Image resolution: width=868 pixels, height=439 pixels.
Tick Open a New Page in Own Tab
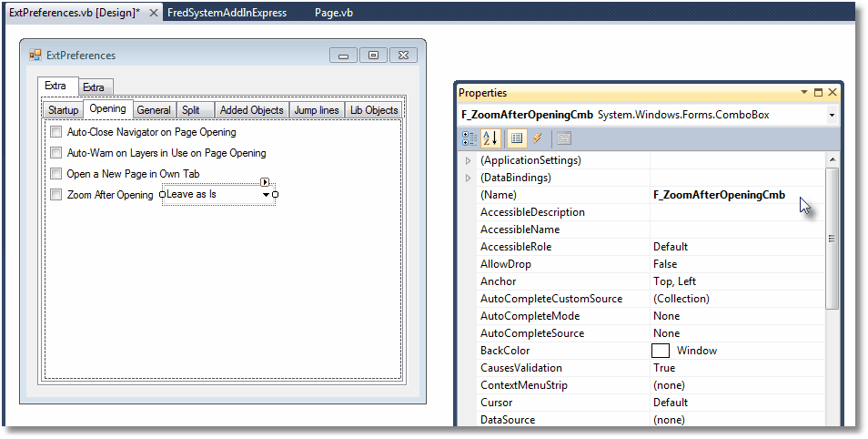56,173
